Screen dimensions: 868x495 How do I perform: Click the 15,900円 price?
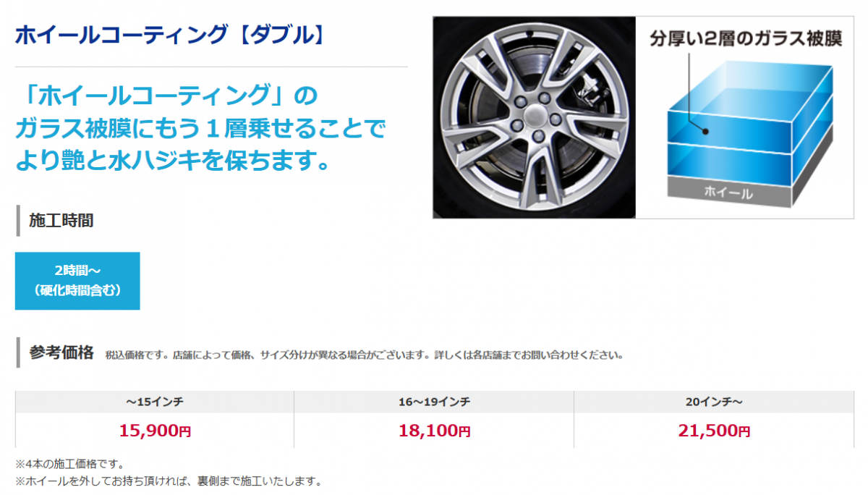(x=155, y=431)
